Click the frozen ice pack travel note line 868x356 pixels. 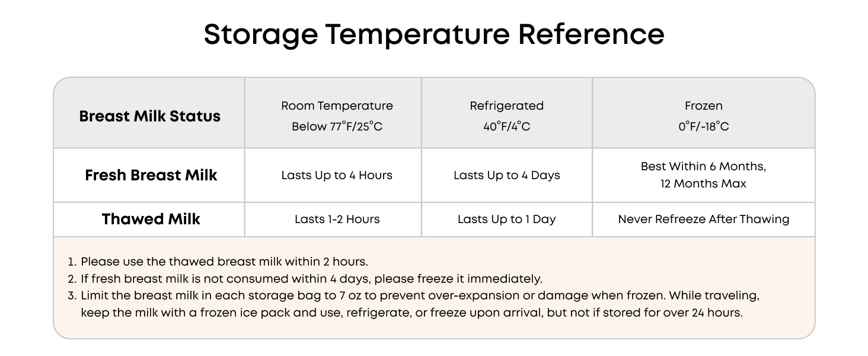click(x=411, y=313)
